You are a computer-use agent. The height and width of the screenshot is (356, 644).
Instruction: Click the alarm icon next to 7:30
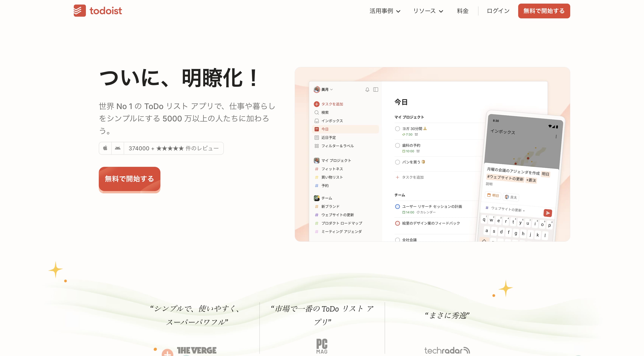pos(416,134)
